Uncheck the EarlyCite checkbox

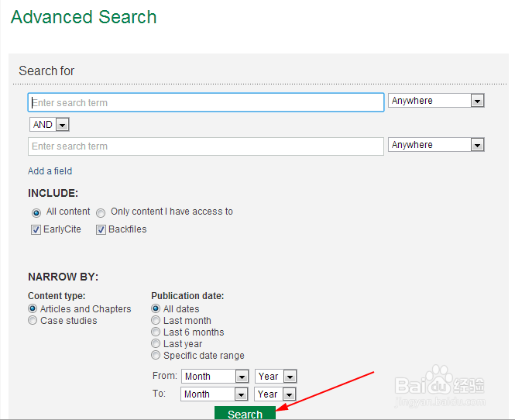pos(36,229)
